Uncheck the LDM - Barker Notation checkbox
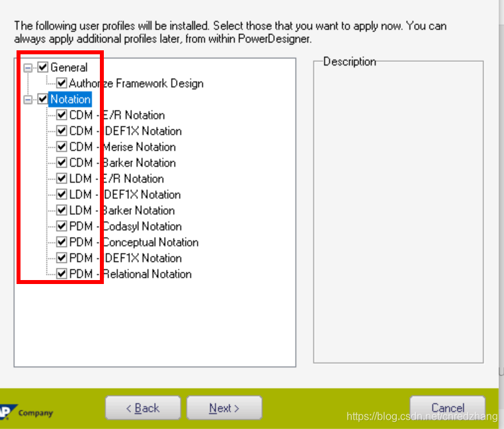Image resolution: width=504 pixels, height=429 pixels. coord(62,210)
